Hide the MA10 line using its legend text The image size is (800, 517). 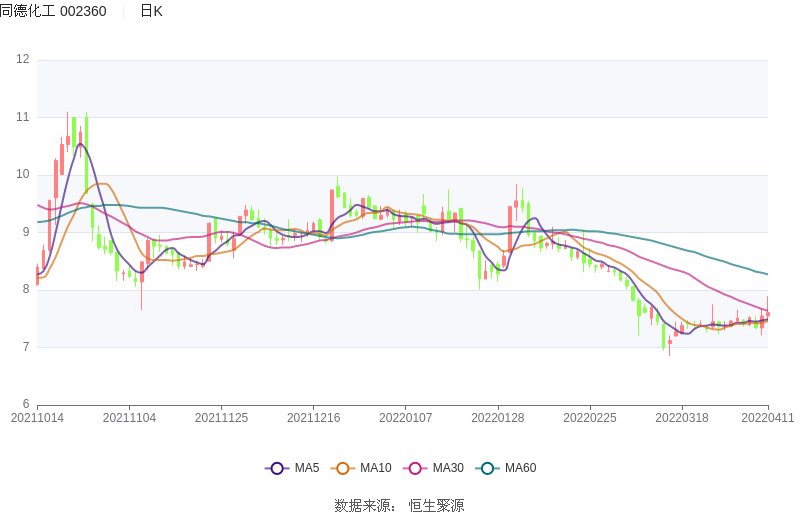tap(375, 468)
